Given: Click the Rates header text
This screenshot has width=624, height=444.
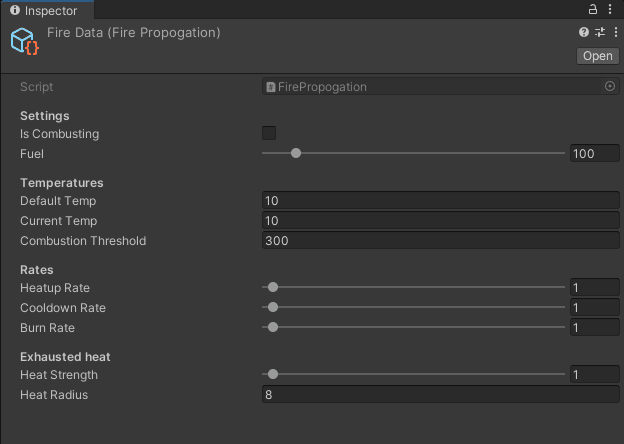Looking at the screenshot, I should pyautogui.click(x=37, y=270).
